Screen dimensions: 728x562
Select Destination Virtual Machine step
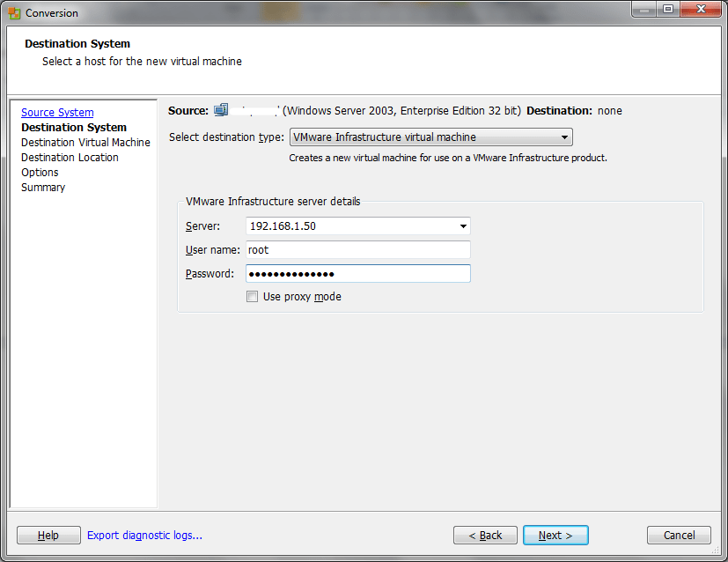86,142
